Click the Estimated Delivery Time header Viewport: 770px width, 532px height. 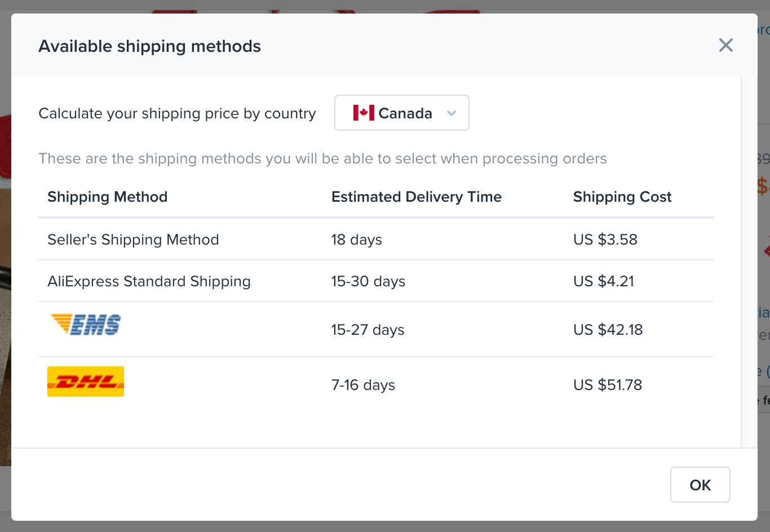[416, 197]
